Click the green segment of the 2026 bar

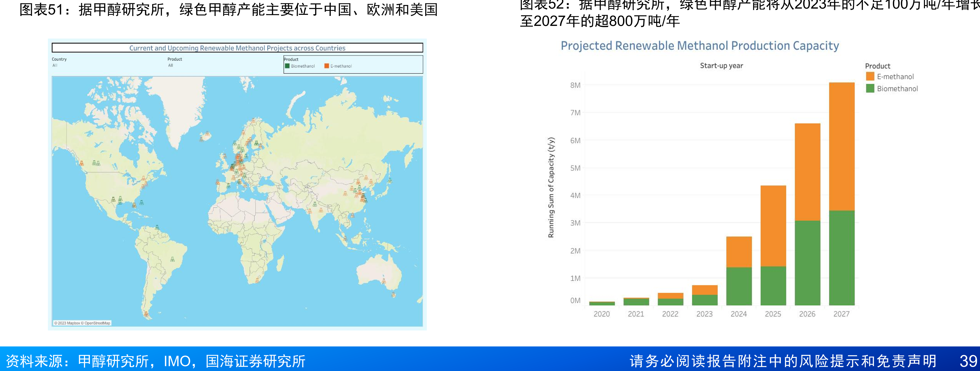[x=807, y=263]
